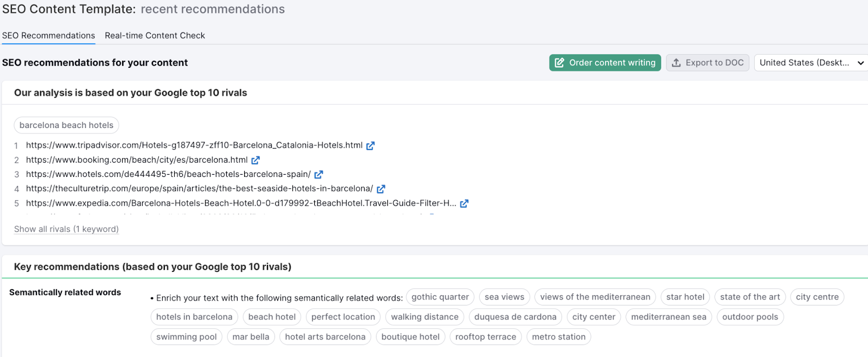Image resolution: width=868 pixels, height=357 pixels.
Task: Select the SEO Recommendations tab
Action: (x=48, y=36)
